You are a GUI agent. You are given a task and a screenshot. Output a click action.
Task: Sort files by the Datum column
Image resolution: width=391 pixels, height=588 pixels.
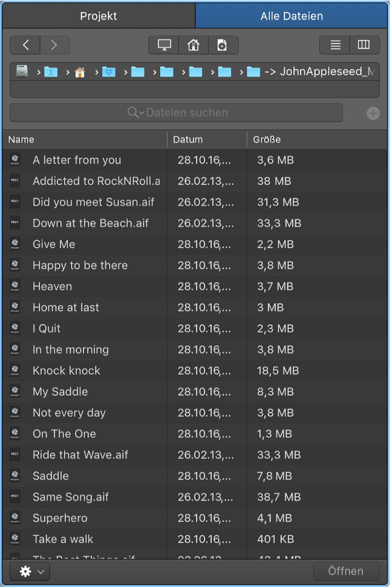pyautogui.click(x=206, y=140)
